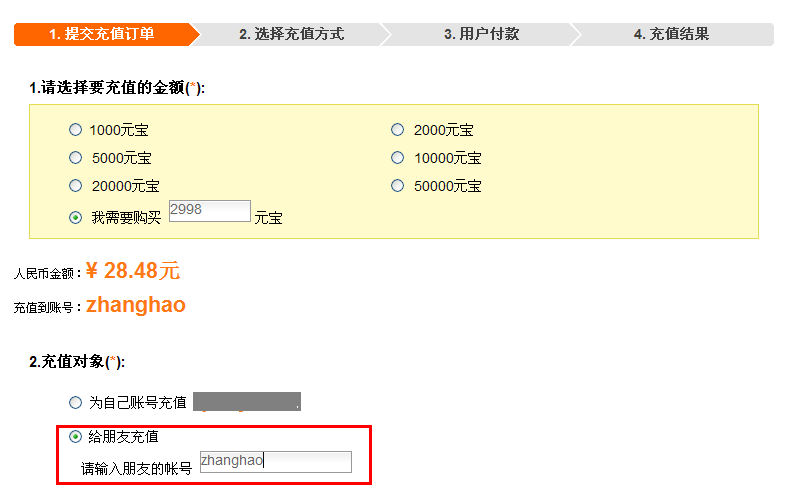This screenshot has width=790, height=500.
Task: Click the 充值对象 section heading
Action: pyautogui.click(x=77, y=362)
